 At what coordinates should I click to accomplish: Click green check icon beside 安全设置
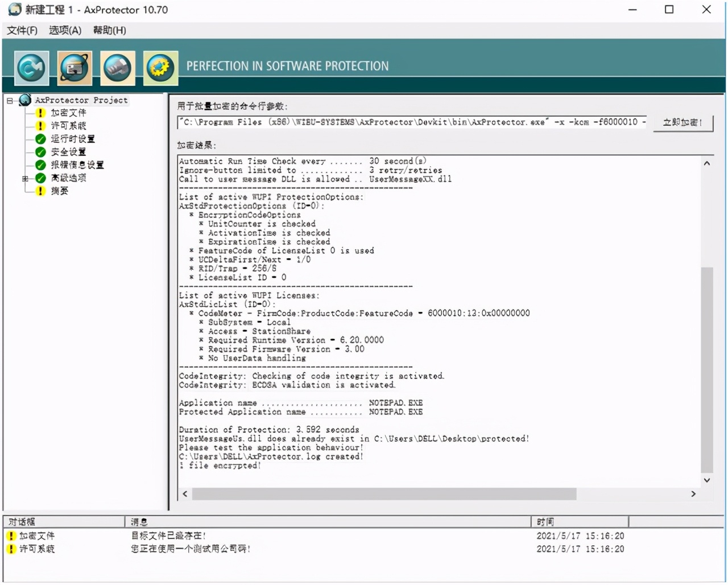40,152
